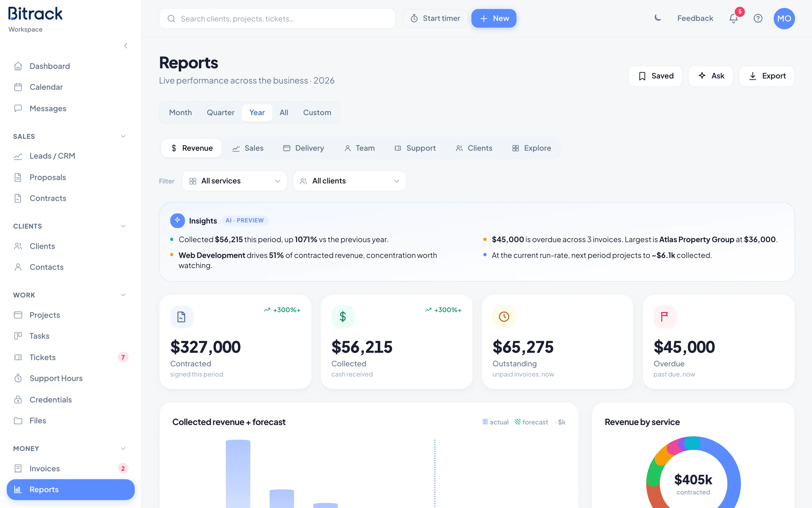Image resolution: width=812 pixels, height=508 pixels.
Task: Click the Ask button
Action: click(711, 76)
